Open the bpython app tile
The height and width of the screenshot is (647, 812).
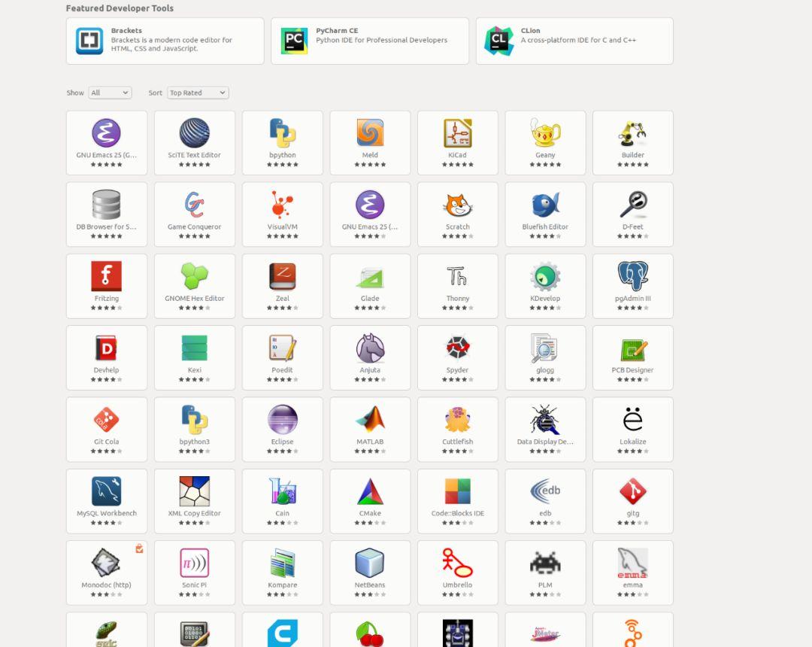[282, 142]
